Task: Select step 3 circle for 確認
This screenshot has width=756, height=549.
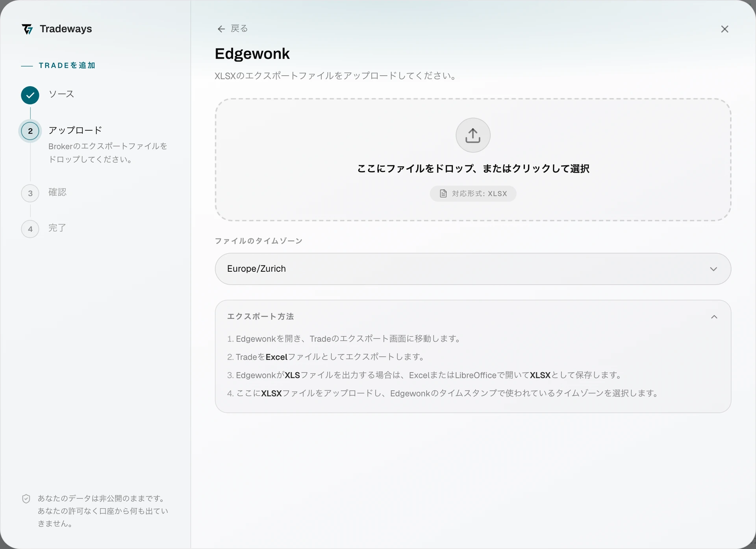Action: (30, 193)
